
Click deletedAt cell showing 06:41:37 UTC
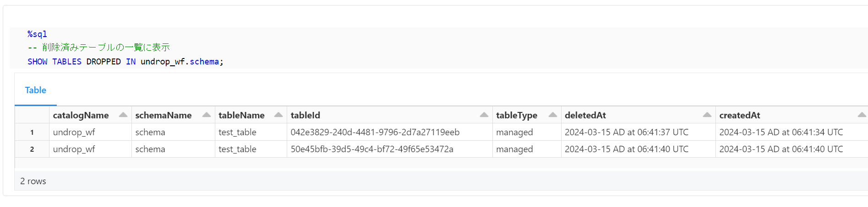[626, 133]
